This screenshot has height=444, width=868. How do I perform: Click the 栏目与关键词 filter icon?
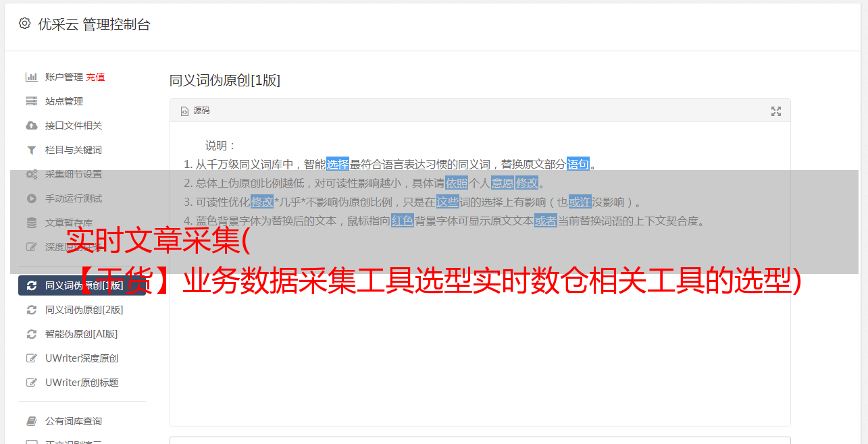[31, 150]
